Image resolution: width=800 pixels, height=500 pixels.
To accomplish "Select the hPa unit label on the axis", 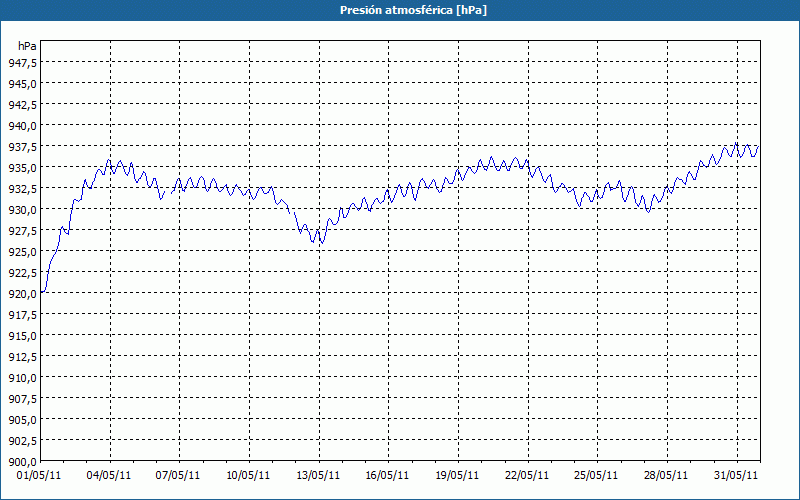I will coord(27,46).
